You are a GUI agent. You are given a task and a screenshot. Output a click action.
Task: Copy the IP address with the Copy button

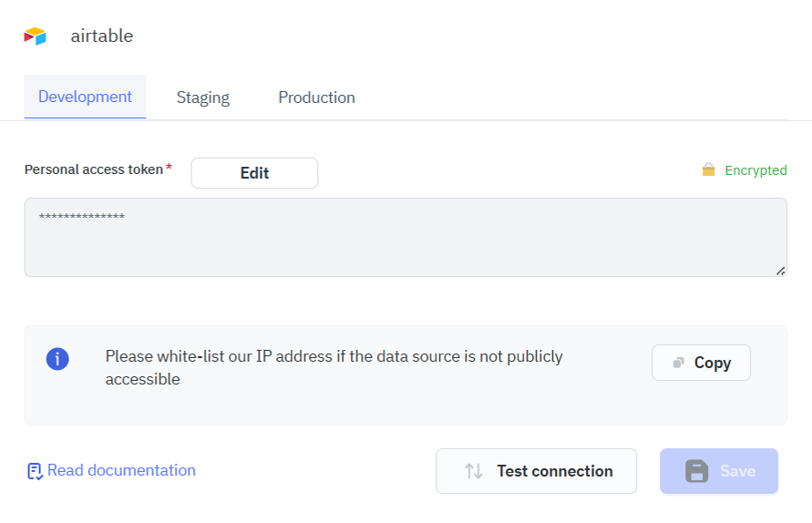tap(701, 363)
